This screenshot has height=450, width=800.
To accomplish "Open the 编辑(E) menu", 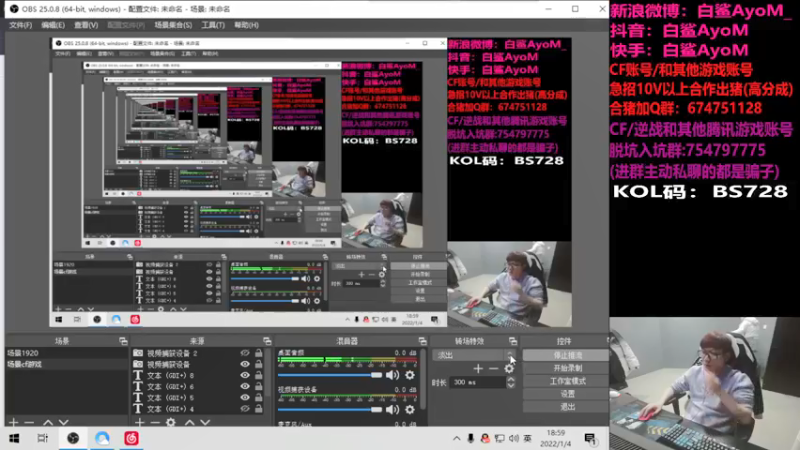I will tap(53, 25).
